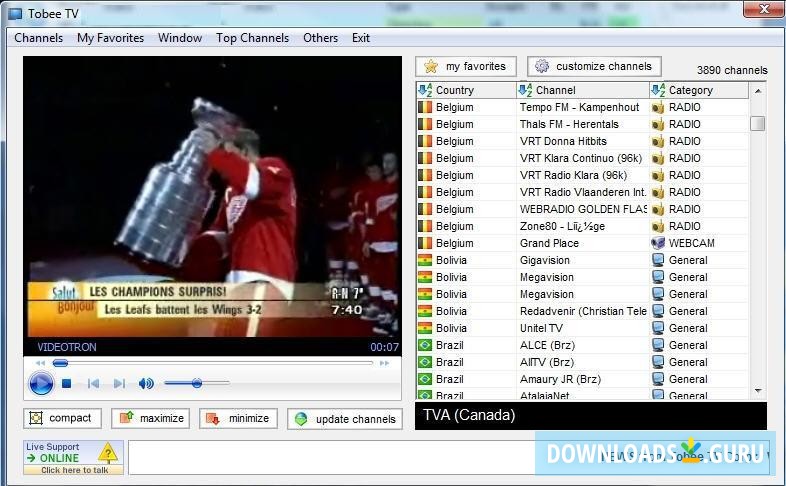Click the TV icon in Redadvenir row
This screenshot has height=486, width=786.
click(658, 311)
